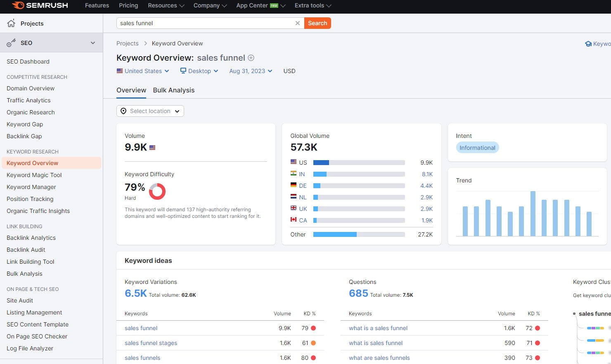
Task: Click the Keyword Difficulty donut chart
Action: 157,191
